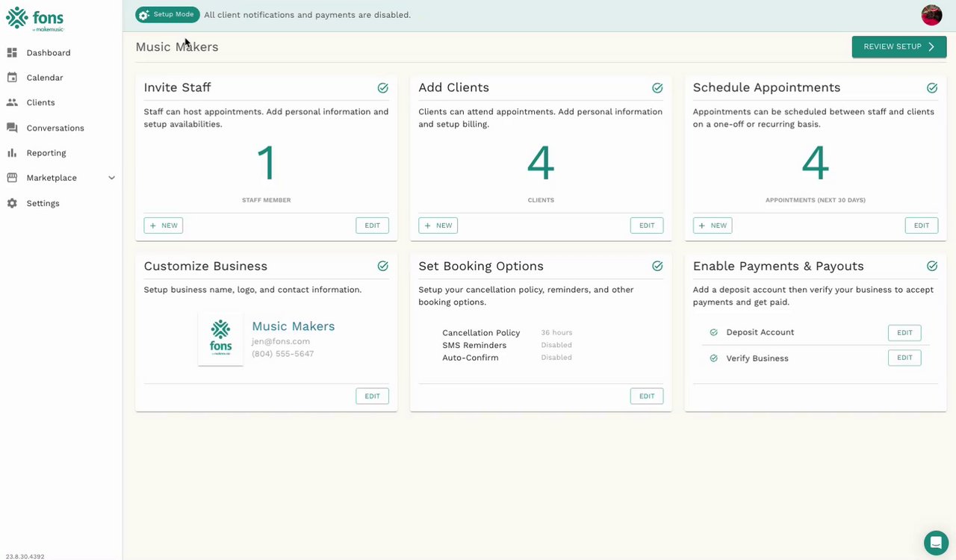Click New under Invite Staff
This screenshot has height=560, width=956.
pyautogui.click(x=164, y=225)
